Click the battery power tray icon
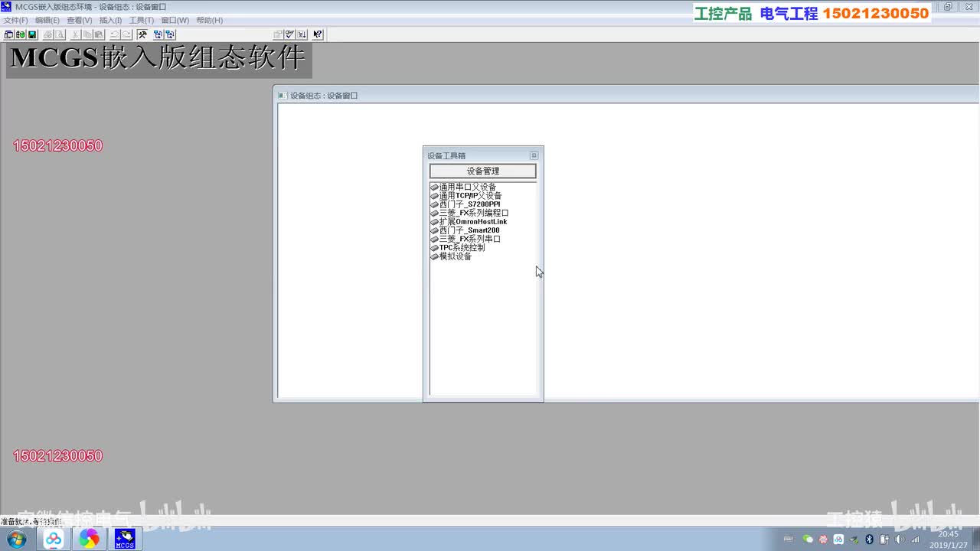The width and height of the screenshot is (980, 551). click(x=884, y=540)
